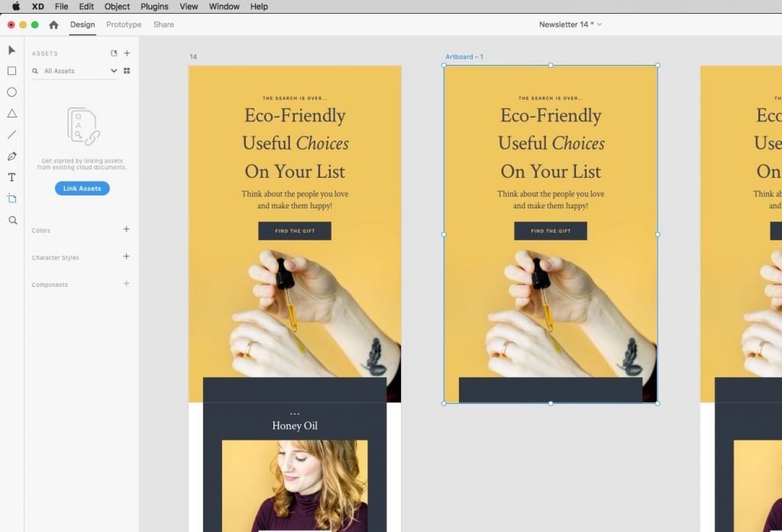Click the Artboard – 1 label
Viewport: 782px width, 532px height.
(x=464, y=57)
